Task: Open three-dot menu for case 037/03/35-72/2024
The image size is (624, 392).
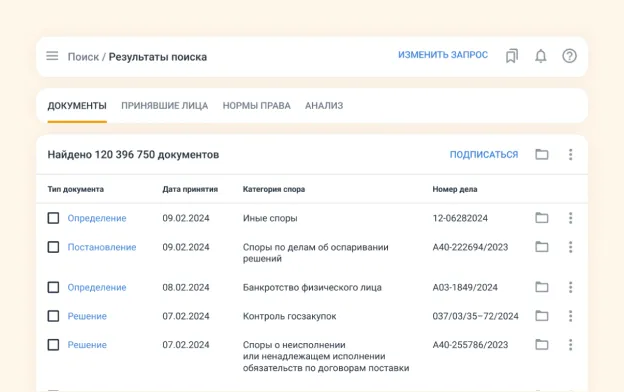Action: pyautogui.click(x=570, y=316)
